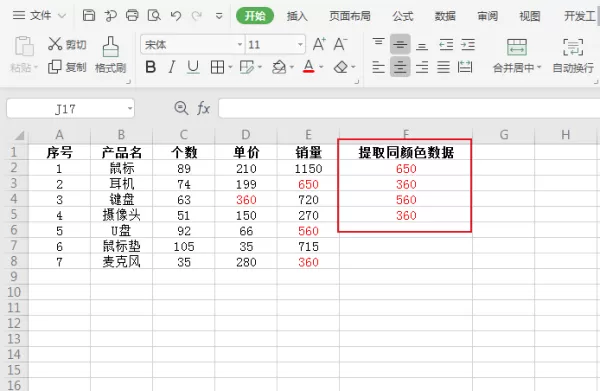Switch to the 数据 tab
Image resolution: width=600 pixels, height=391 pixels.
click(445, 16)
